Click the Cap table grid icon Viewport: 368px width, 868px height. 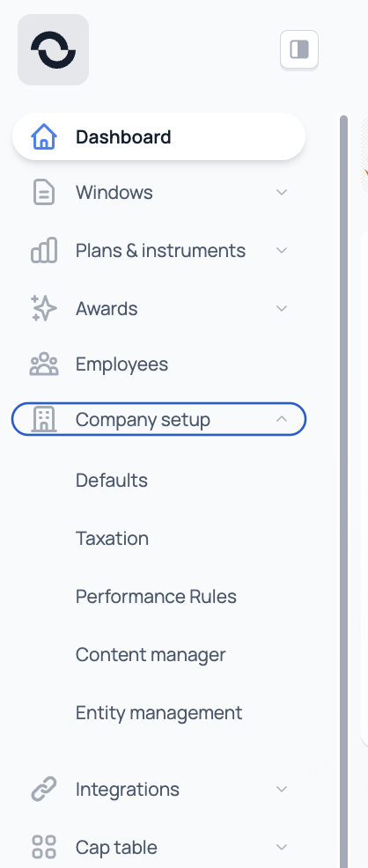pyautogui.click(x=44, y=847)
